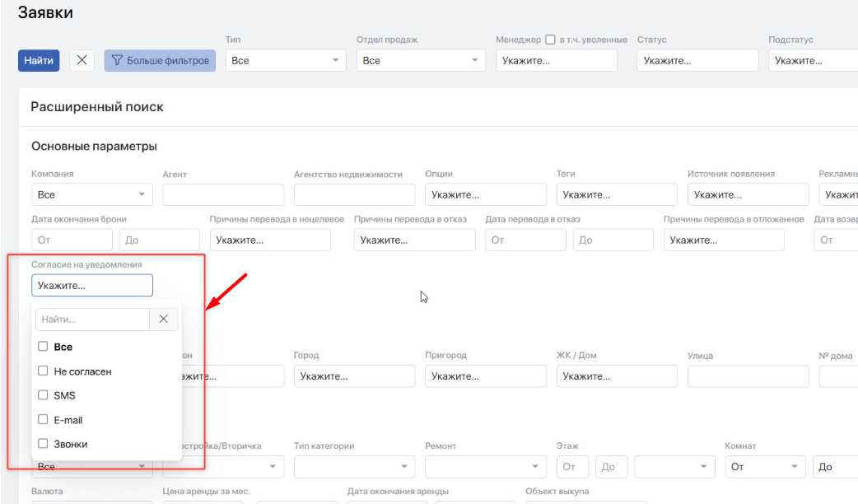
Task: Enable the в т.ч. уволенные checkbox
Action: click(550, 40)
